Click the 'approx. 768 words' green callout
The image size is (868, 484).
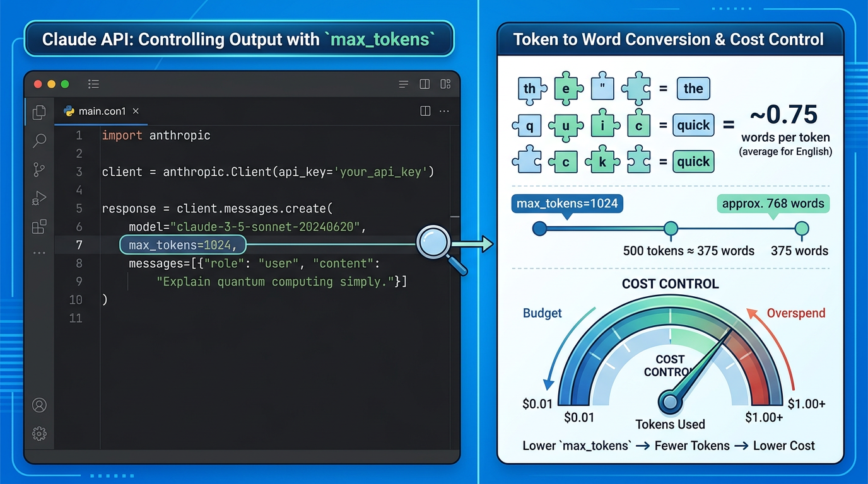773,204
